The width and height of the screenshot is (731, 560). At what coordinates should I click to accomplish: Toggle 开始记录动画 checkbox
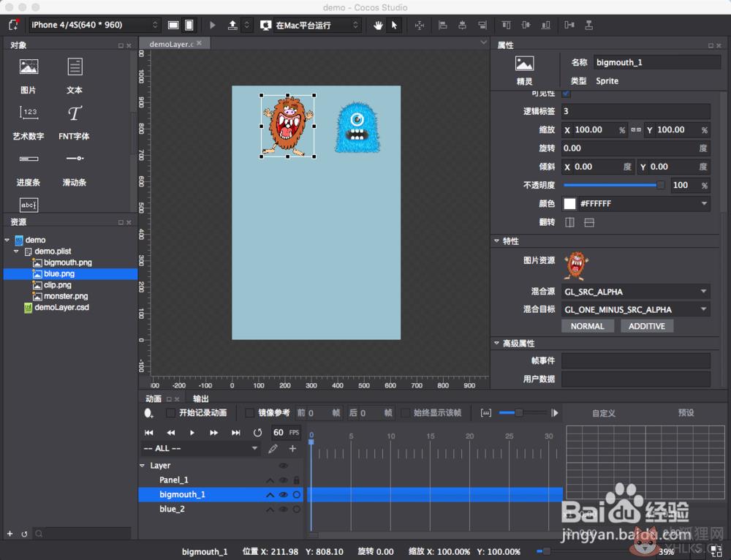tap(170, 412)
